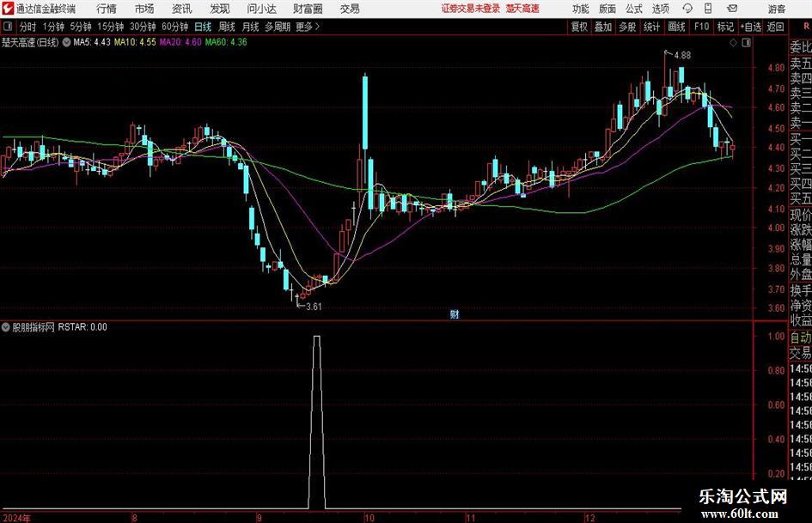Click the MA60: 4.36 indicator label

pos(226,42)
